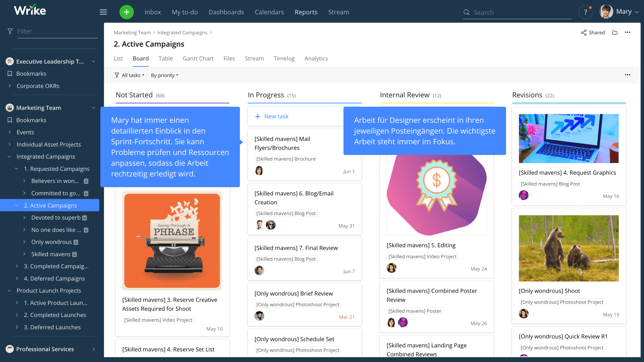The image size is (644, 362).
Task: Open Reports in the top navigation
Action: [x=306, y=12]
